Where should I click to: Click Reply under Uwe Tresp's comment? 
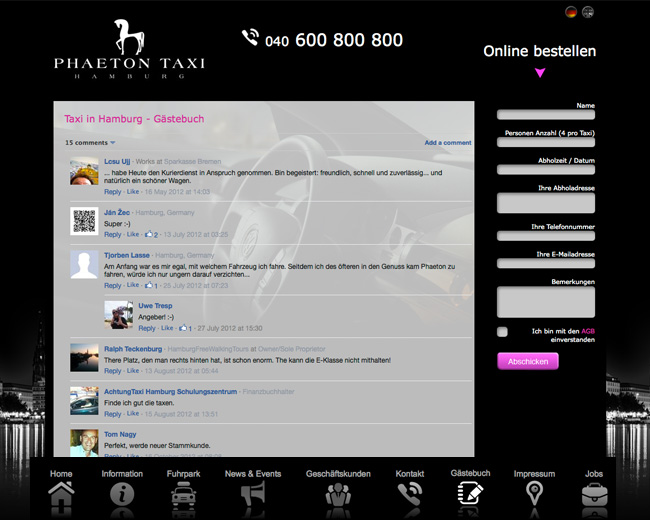click(x=147, y=328)
